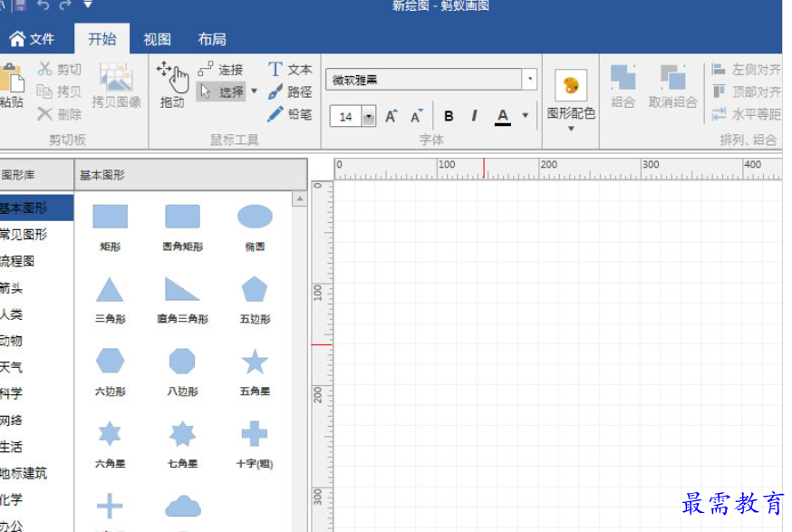The image size is (792, 532).
Task: Open the font size 14 dropdown
Action: coord(369,117)
